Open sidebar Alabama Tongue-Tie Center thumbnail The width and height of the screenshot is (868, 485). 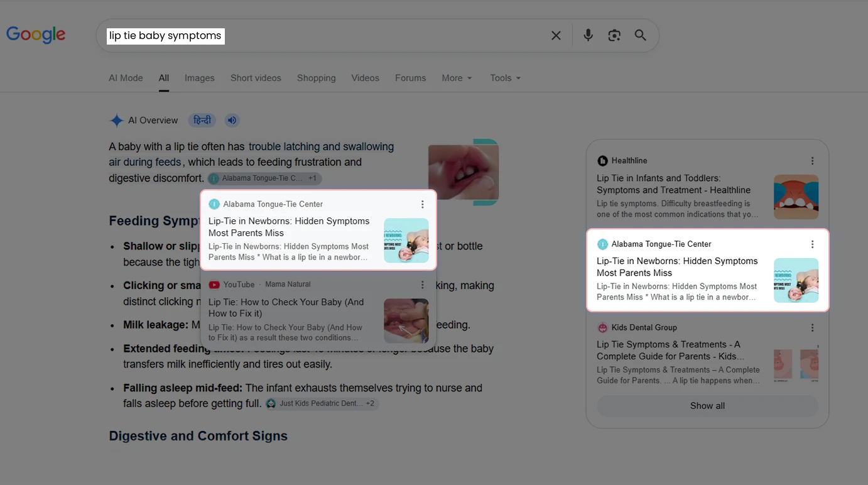(x=796, y=280)
